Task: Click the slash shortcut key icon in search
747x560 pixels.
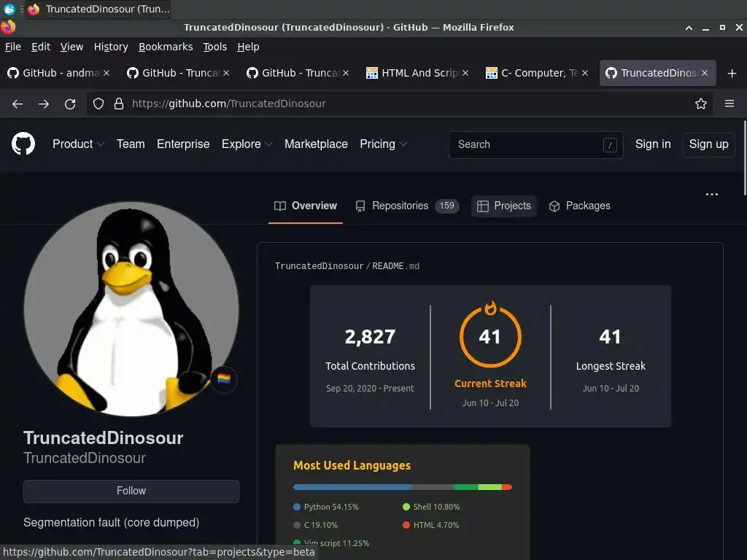Action: pos(610,145)
